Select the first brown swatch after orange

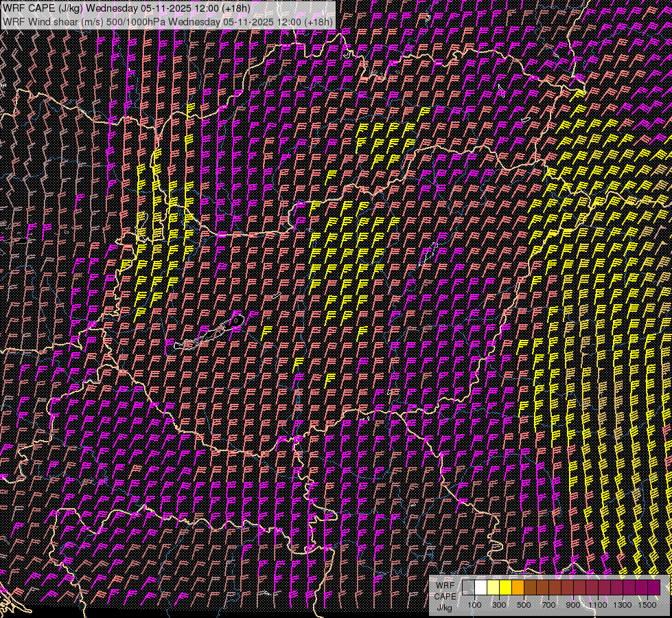click(530, 588)
